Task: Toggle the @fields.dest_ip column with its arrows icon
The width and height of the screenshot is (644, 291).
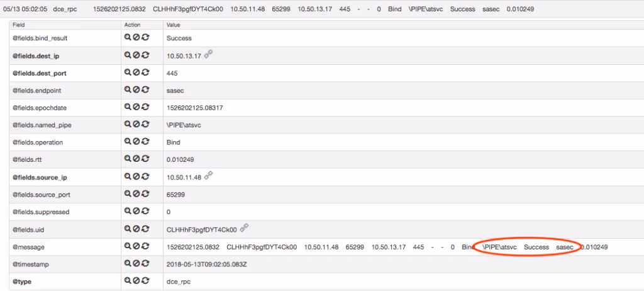Action: (x=145, y=55)
